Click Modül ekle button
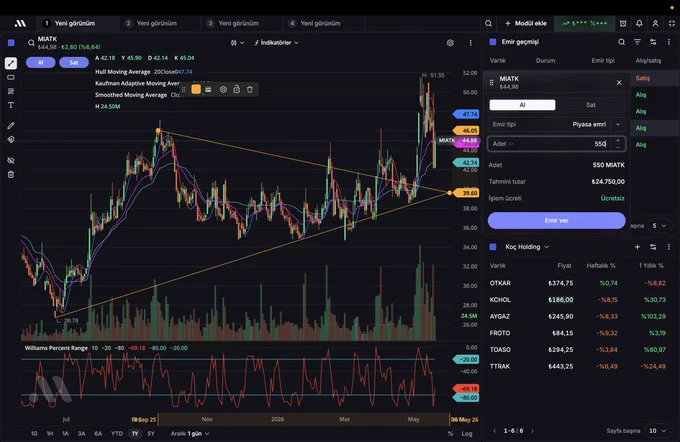The image size is (680, 442). pyautogui.click(x=526, y=23)
